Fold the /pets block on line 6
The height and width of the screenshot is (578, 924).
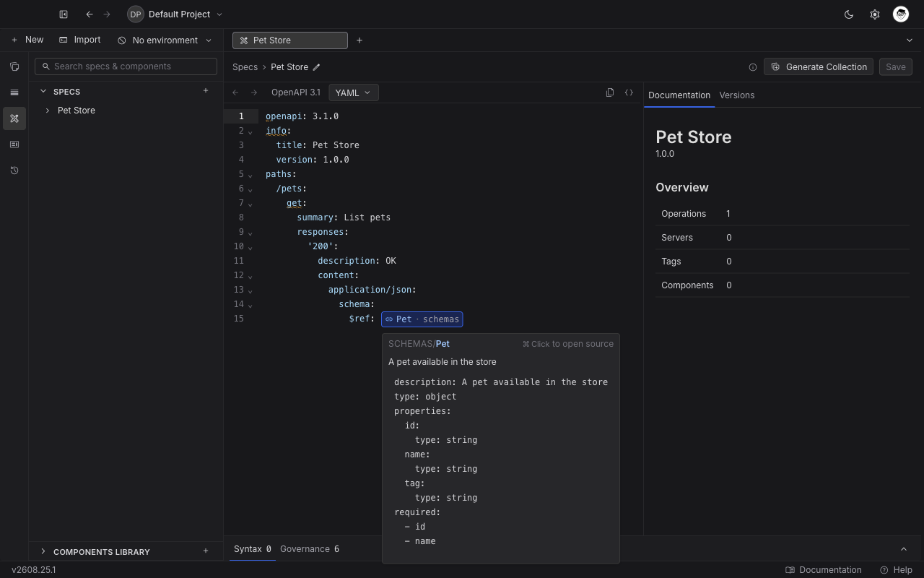click(x=250, y=189)
